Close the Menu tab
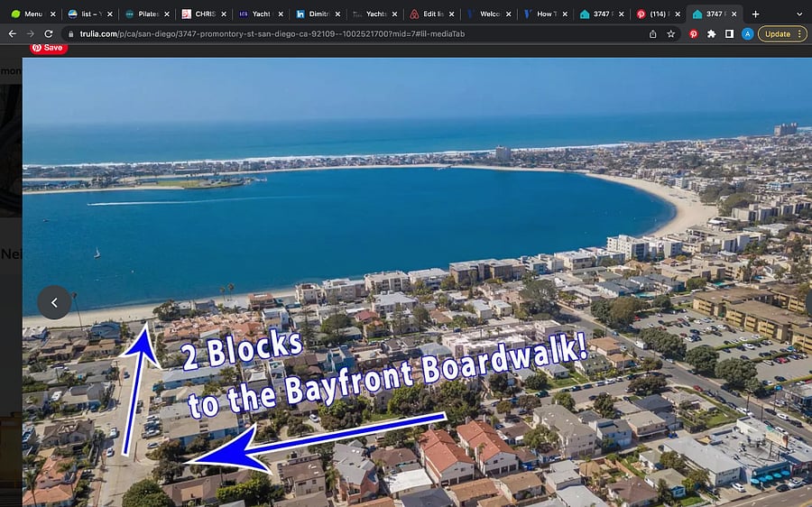 (53, 14)
